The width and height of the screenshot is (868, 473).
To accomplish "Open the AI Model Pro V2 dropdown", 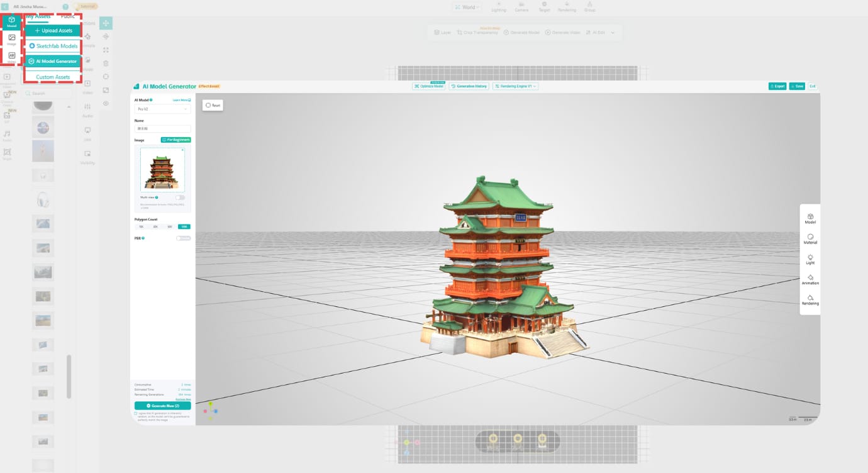I will pos(162,109).
